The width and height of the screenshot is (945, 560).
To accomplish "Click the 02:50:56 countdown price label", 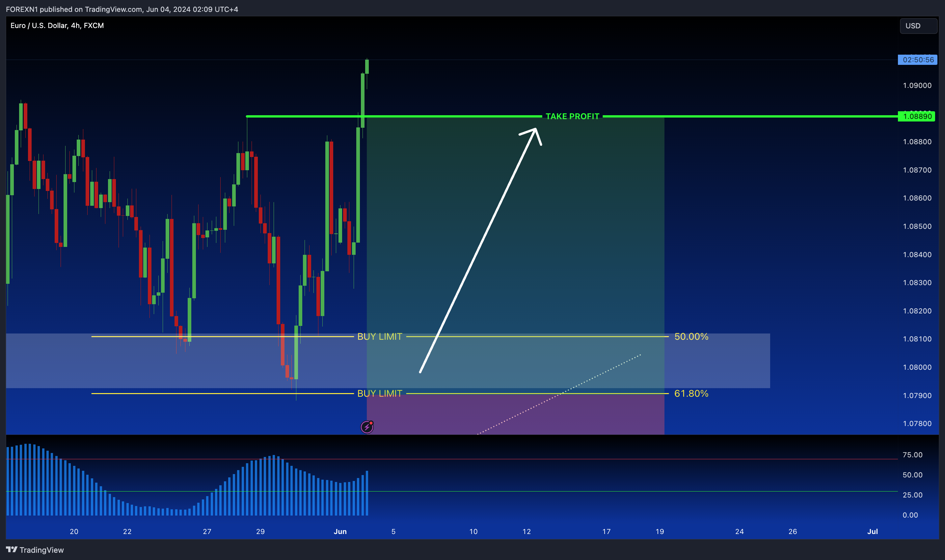I will click(917, 60).
